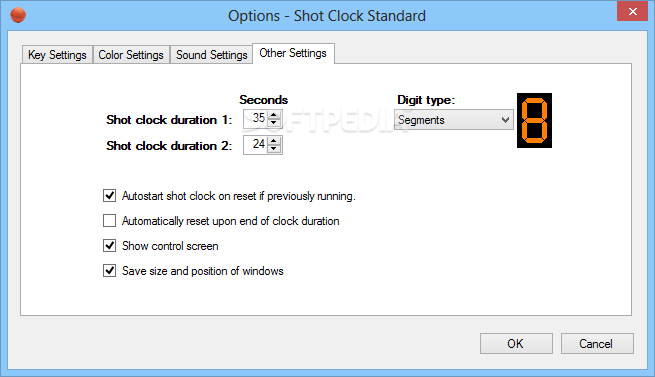Click the Cancel button
The height and width of the screenshot is (377, 655).
pos(597,344)
